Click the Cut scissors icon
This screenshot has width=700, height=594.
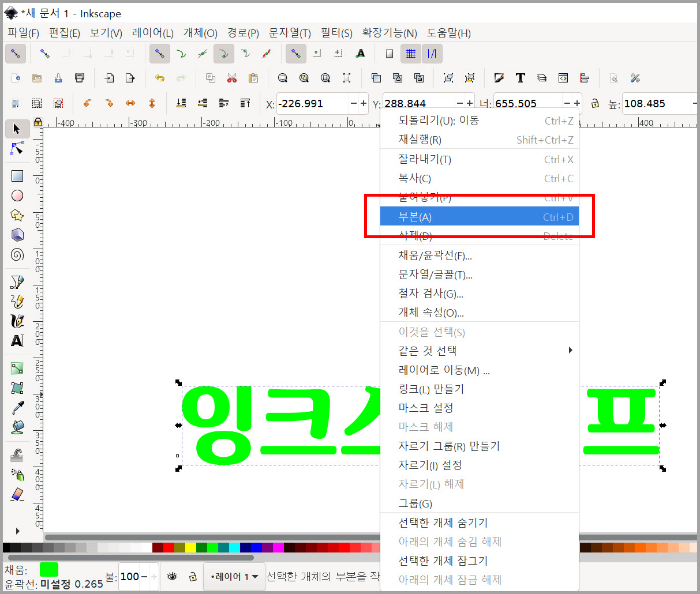232,78
